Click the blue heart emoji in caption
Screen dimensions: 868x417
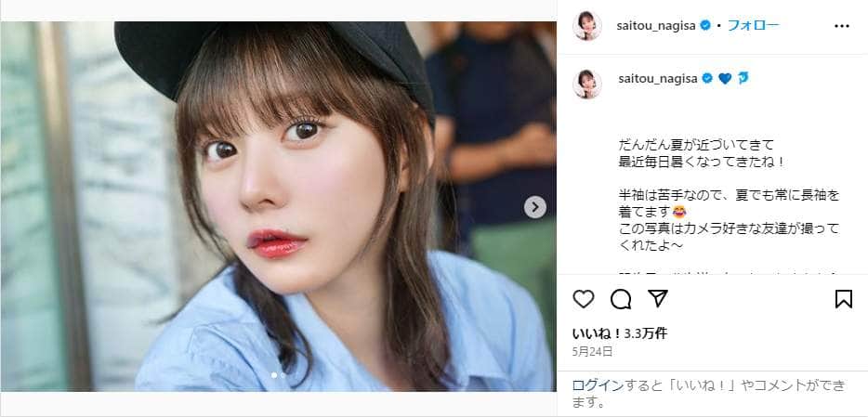(725, 79)
